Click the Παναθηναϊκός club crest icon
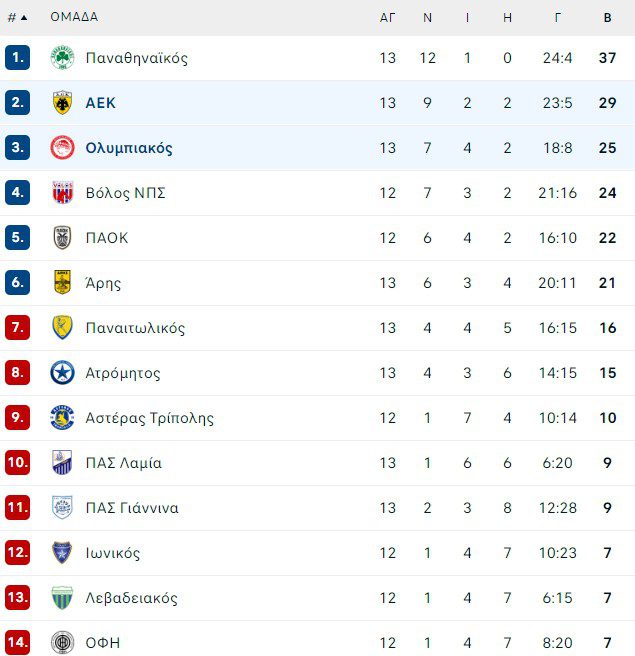 [62, 58]
